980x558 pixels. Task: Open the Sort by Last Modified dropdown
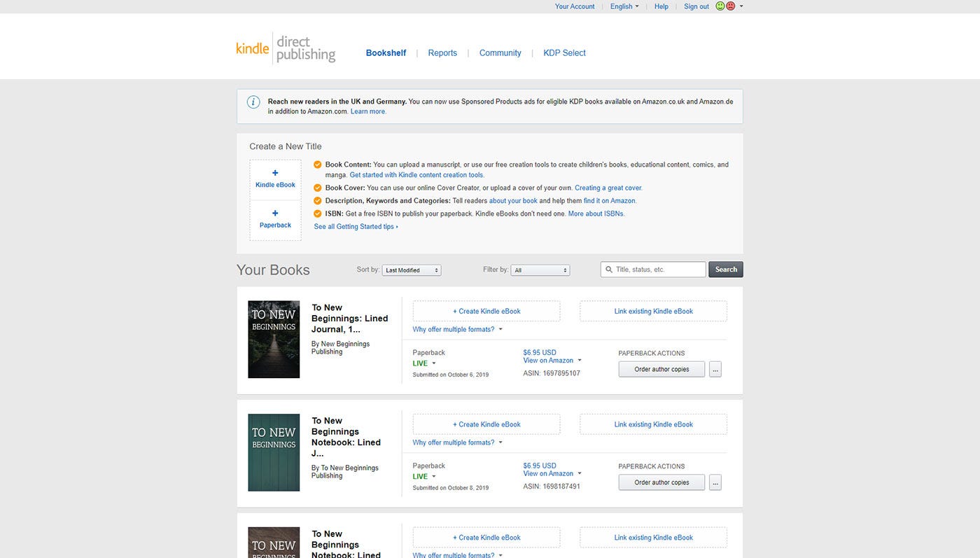[x=412, y=270]
